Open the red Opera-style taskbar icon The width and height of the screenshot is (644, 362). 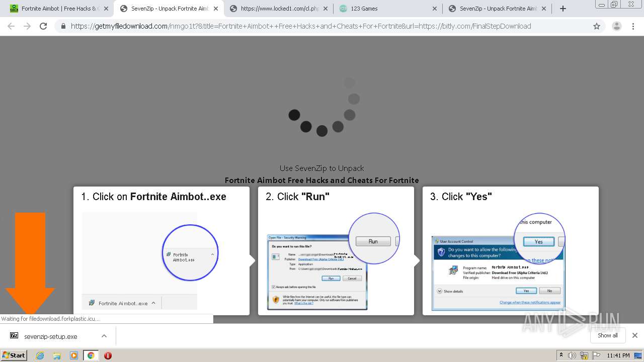[108, 355]
